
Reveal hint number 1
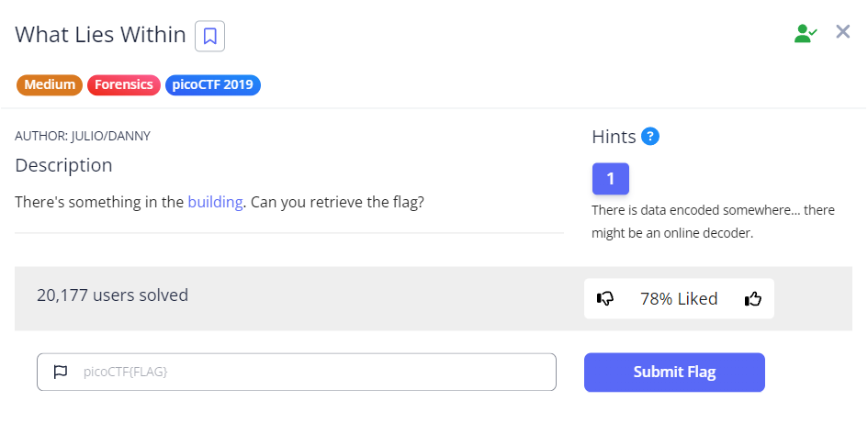pyautogui.click(x=610, y=178)
